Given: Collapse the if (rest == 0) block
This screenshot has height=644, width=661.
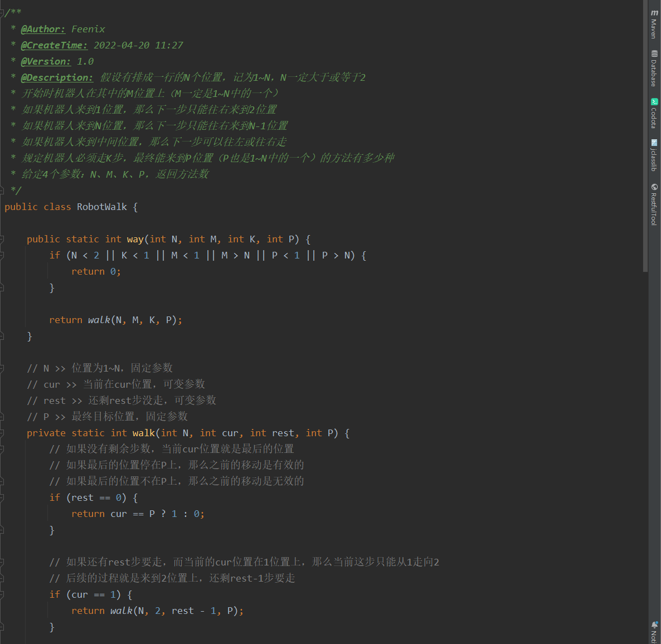Looking at the screenshot, I should click(2, 497).
